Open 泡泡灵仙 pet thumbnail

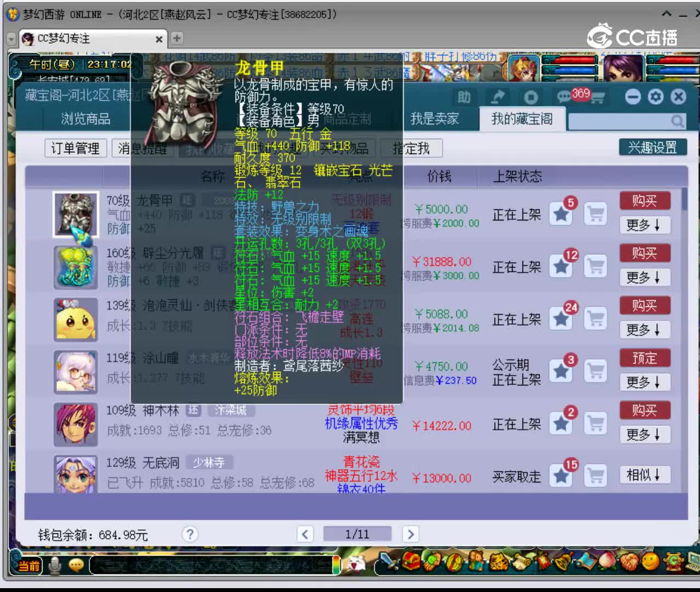pyautogui.click(x=76, y=320)
